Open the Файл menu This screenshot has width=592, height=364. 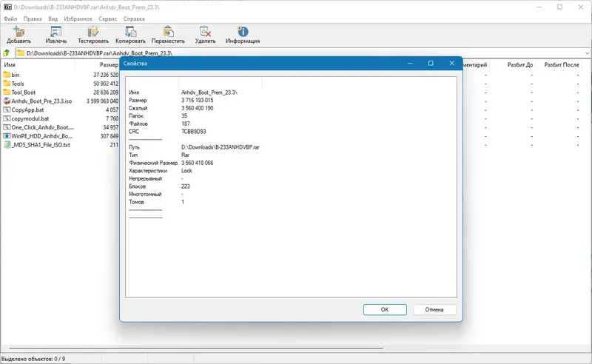[x=10, y=18]
